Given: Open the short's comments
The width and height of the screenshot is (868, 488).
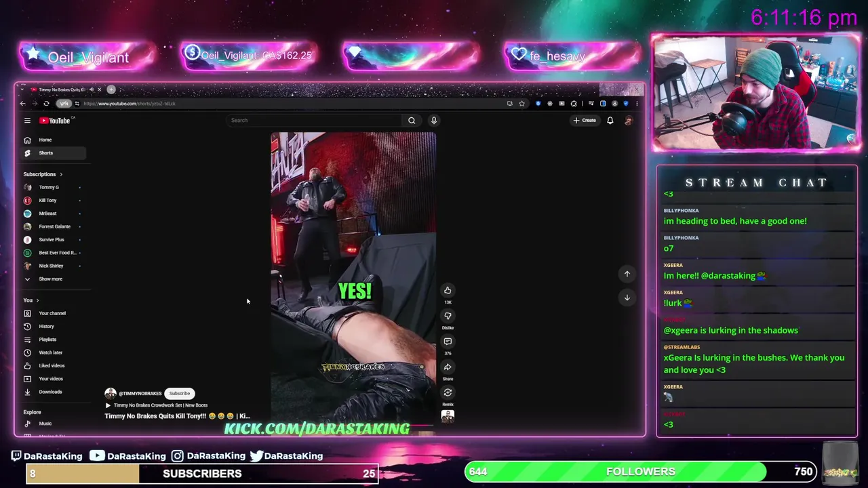Looking at the screenshot, I should coord(448,342).
